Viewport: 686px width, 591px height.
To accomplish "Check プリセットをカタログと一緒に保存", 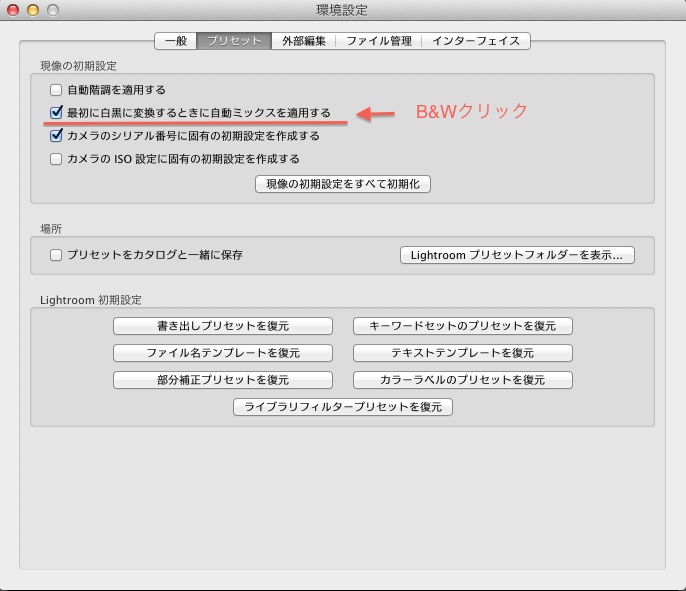I will [x=57, y=255].
